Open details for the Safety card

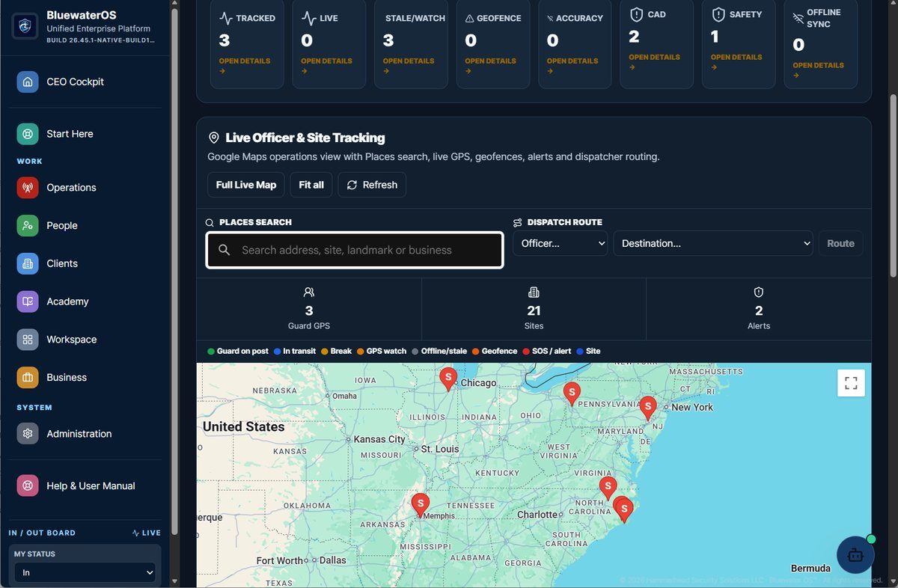coord(736,61)
